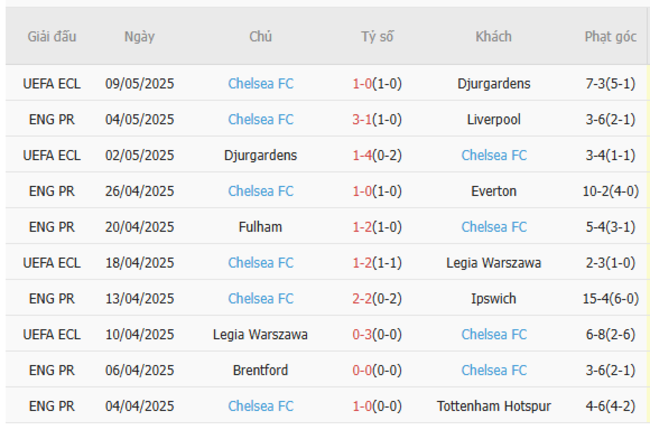
Task: Click the Ipswich team name
Action: point(493,299)
